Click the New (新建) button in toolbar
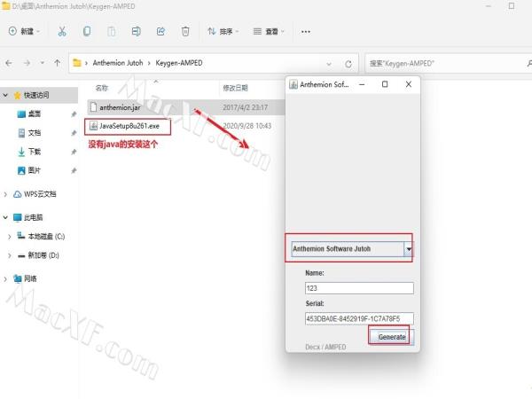 pos(24,31)
